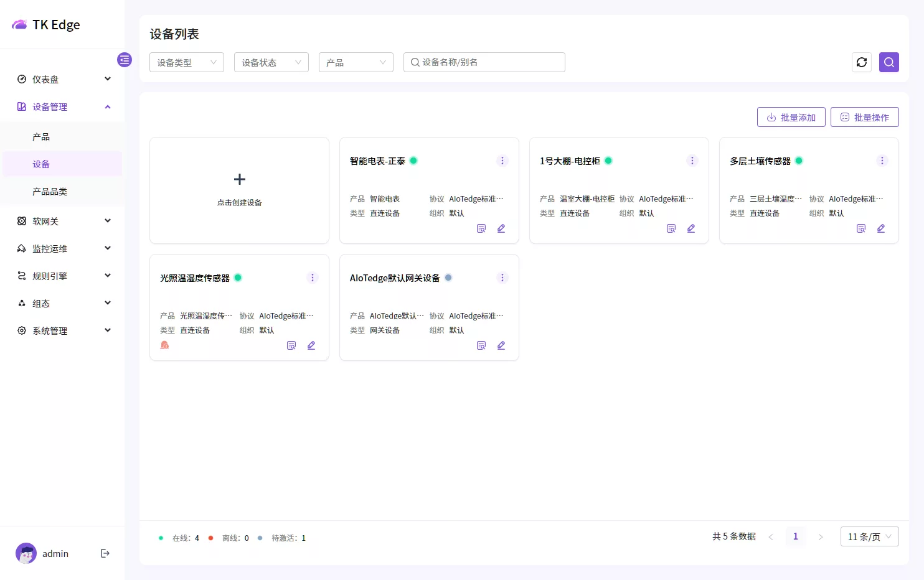924x580 pixels.
Task: Toggle the sidebar collapse button
Action: [x=125, y=60]
